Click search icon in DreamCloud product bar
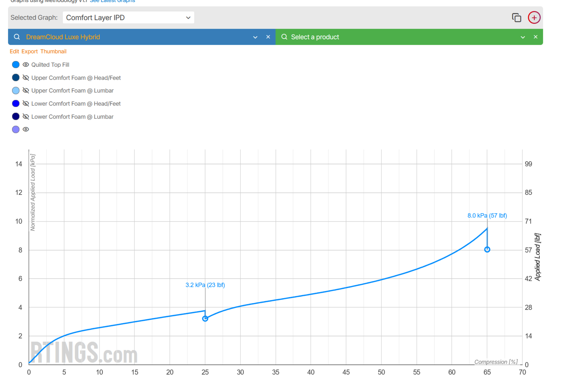 (x=17, y=37)
